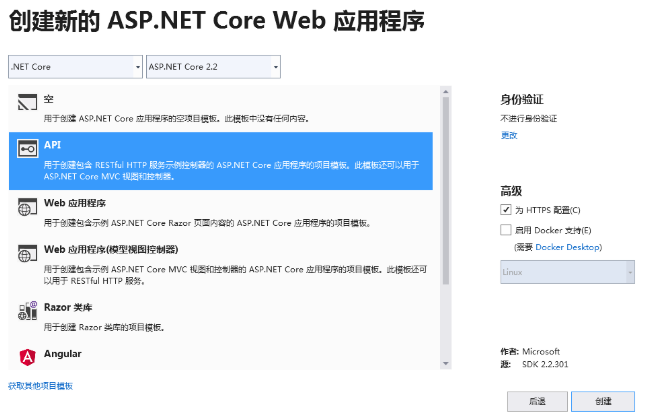Click the Web 应用程序(模型视图控制器) icon
Screen dimensions: 647x419
[x=27, y=253]
